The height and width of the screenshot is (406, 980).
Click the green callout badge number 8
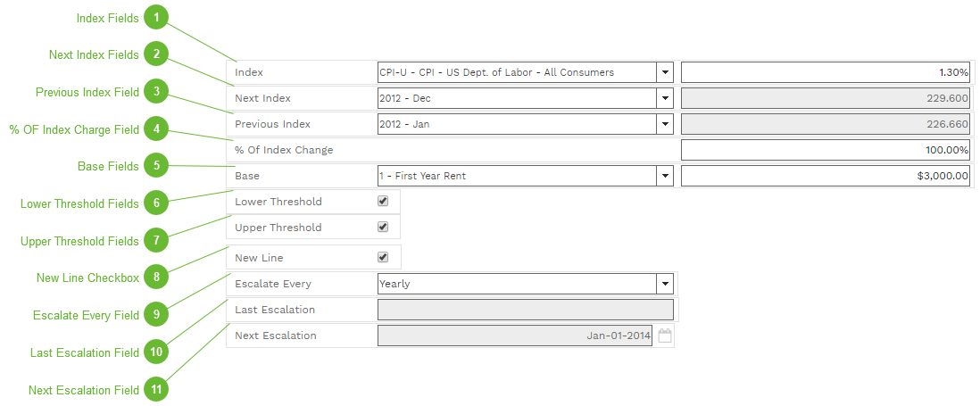click(x=156, y=278)
